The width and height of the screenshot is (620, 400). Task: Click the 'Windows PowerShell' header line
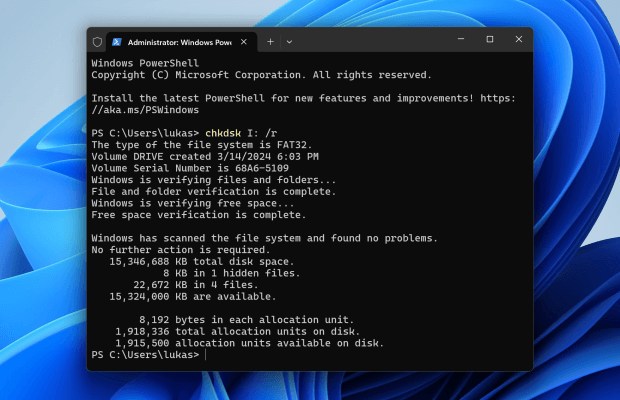[145, 63]
